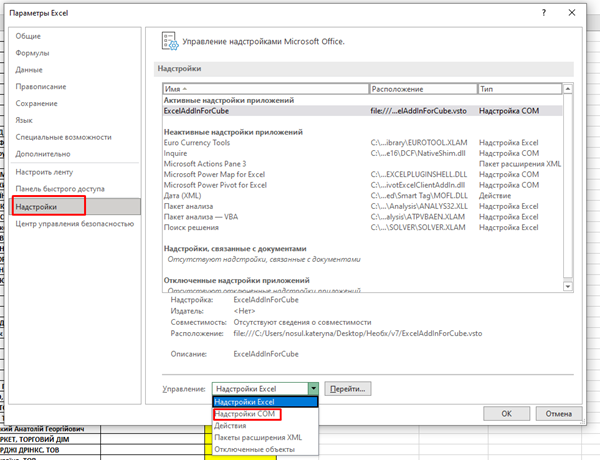Screen dimensions: 600x460
Task: Click the add-ins list scroll up arrow
Action: 568,89
